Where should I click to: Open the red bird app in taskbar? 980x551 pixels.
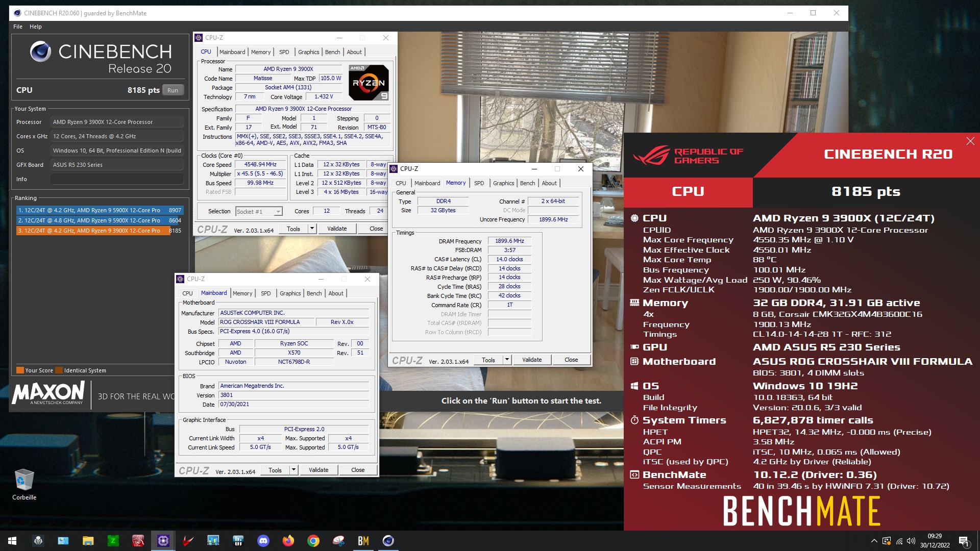[x=188, y=541]
